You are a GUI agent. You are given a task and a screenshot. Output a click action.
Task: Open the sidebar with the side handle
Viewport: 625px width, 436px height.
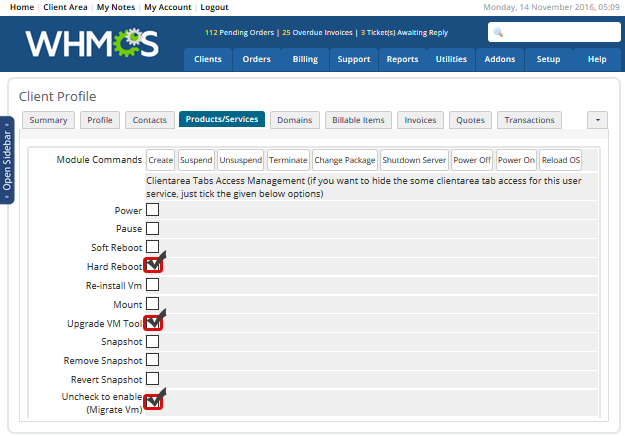(x=7, y=158)
